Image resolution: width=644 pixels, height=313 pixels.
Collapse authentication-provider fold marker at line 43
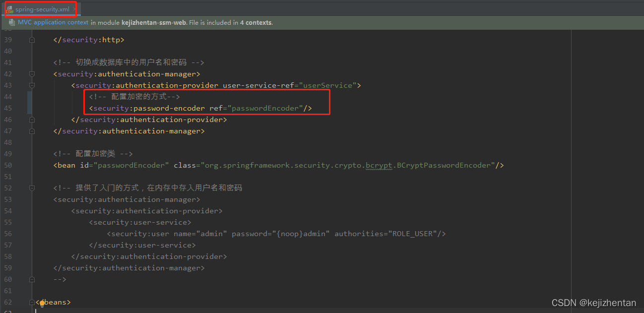click(x=32, y=85)
